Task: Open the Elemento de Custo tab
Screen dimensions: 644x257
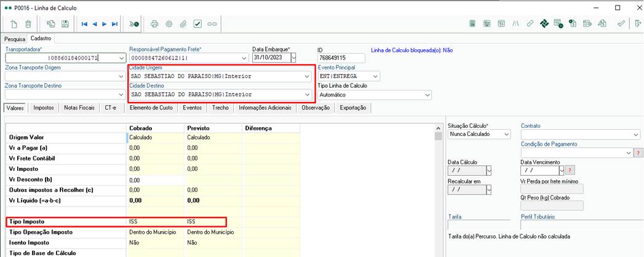Action: [x=151, y=108]
